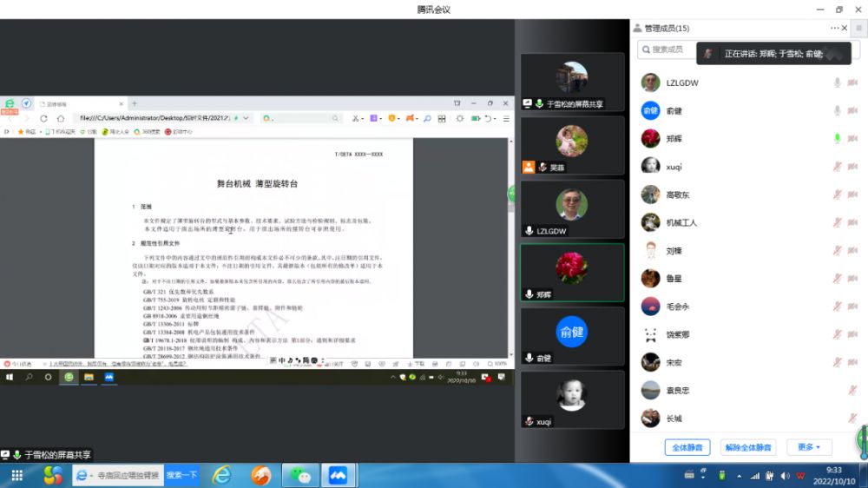Image resolution: width=868 pixels, height=488 pixels.
Task: Select the 俞健 video tile
Action: tap(572, 336)
